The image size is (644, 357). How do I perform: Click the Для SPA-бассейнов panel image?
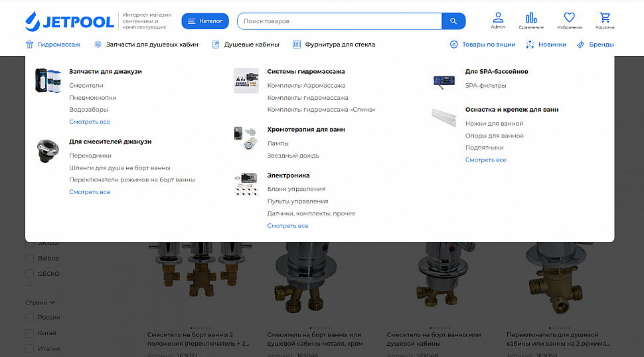click(444, 81)
